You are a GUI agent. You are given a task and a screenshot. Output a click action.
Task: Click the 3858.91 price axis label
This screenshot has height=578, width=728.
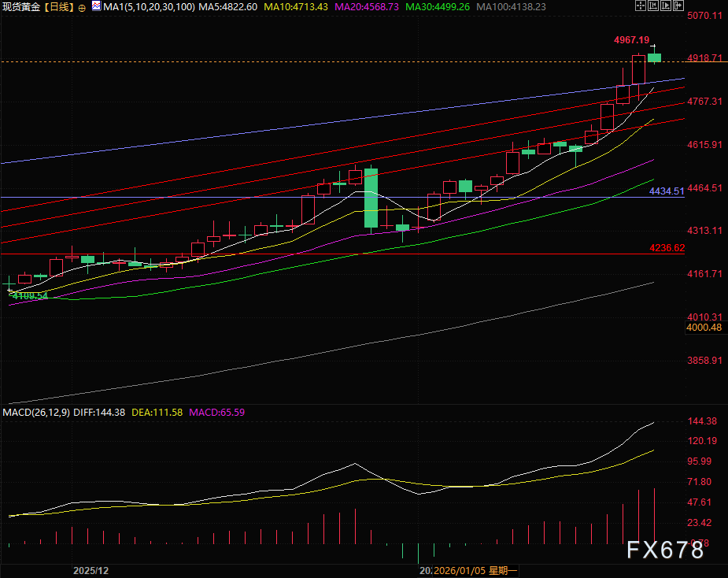coord(705,360)
